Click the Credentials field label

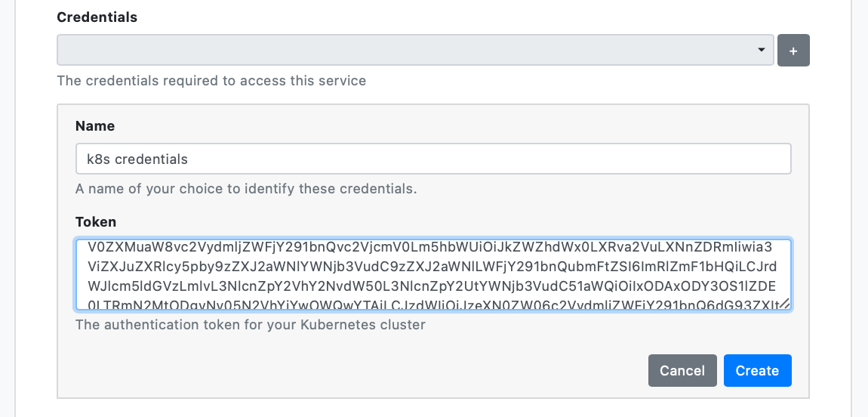97,17
